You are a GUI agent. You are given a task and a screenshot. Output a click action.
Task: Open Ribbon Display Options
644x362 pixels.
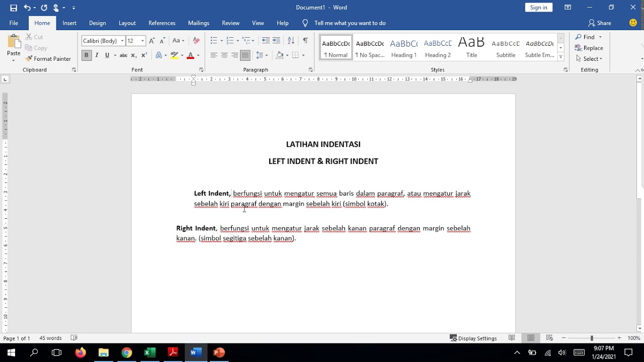(568, 8)
